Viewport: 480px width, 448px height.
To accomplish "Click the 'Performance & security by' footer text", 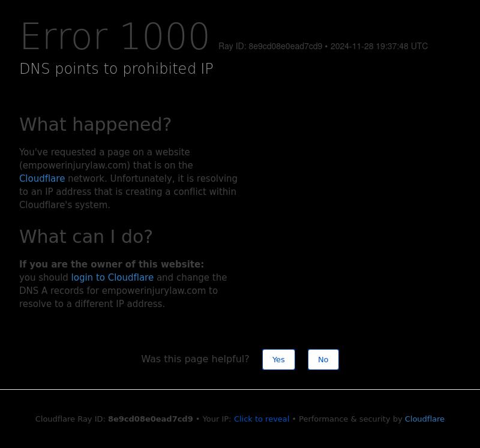I will coord(350,419).
